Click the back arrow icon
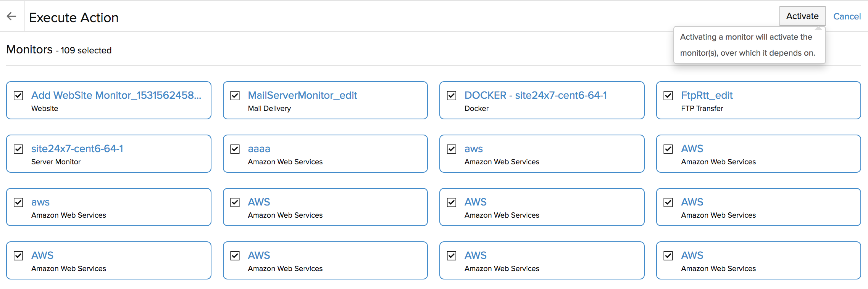The width and height of the screenshot is (868, 289). click(x=11, y=16)
